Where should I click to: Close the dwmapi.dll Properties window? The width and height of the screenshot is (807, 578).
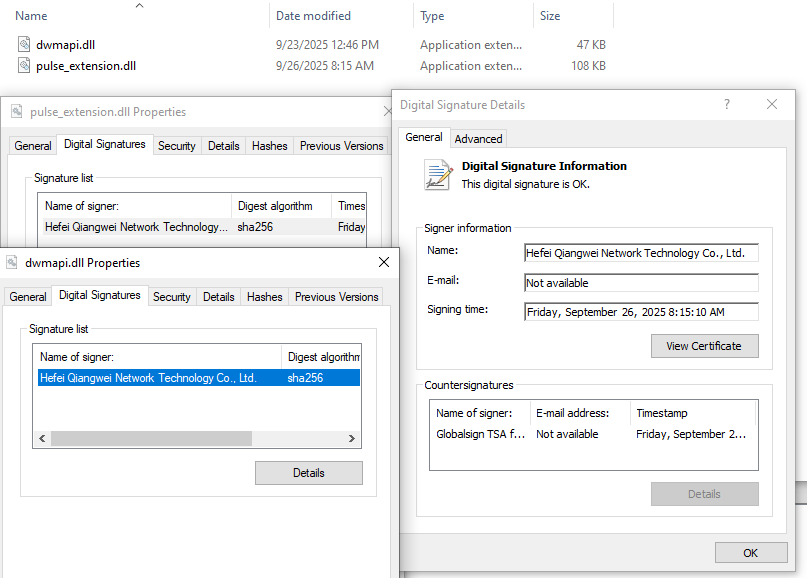[383, 263]
